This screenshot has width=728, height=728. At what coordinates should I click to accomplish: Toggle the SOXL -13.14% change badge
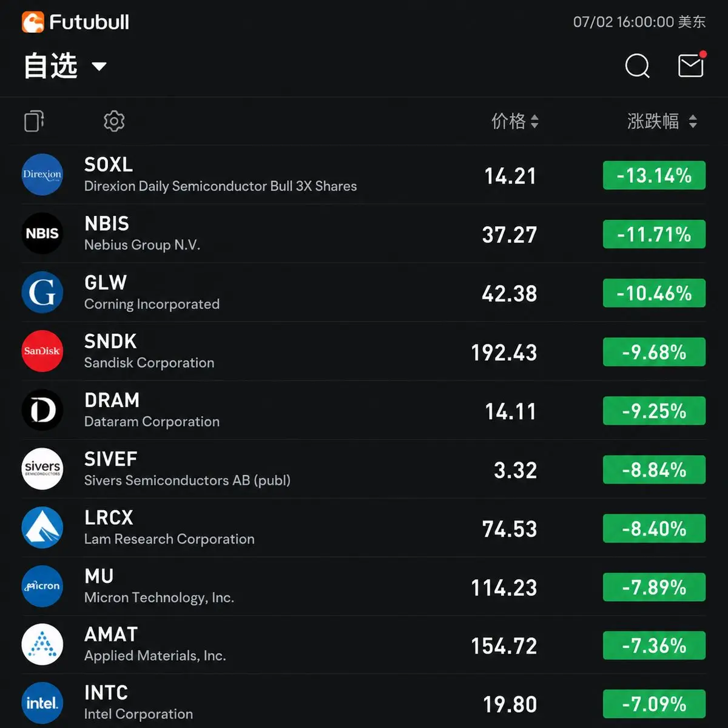point(654,175)
